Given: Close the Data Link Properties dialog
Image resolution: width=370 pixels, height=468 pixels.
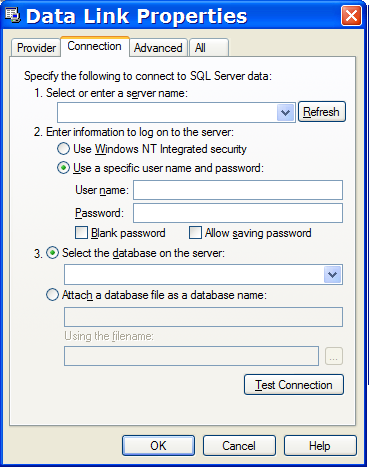Looking at the screenshot, I should tap(351, 15).
